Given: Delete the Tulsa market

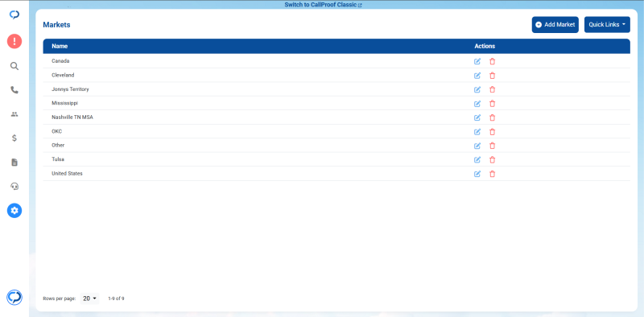Looking at the screenshot, I should pos(493,160).
